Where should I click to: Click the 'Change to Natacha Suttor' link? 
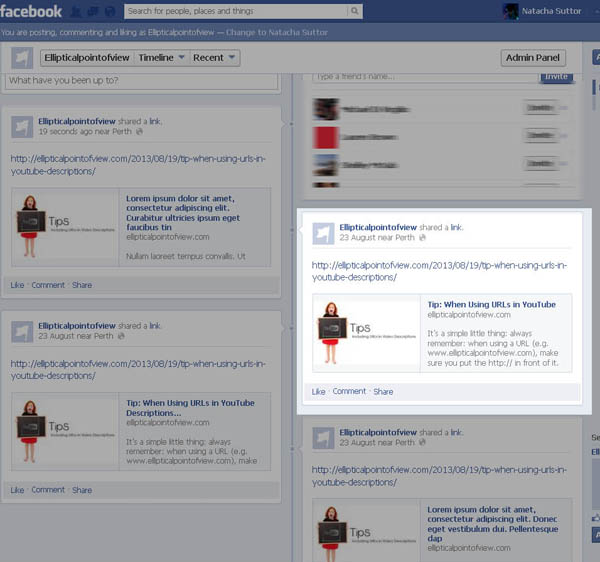click(277, 33)
